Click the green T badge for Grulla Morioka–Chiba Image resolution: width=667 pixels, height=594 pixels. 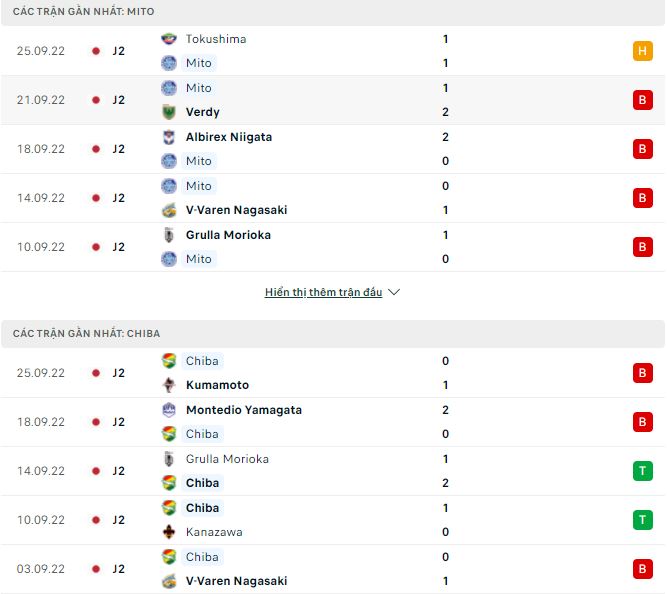[642, 471]
